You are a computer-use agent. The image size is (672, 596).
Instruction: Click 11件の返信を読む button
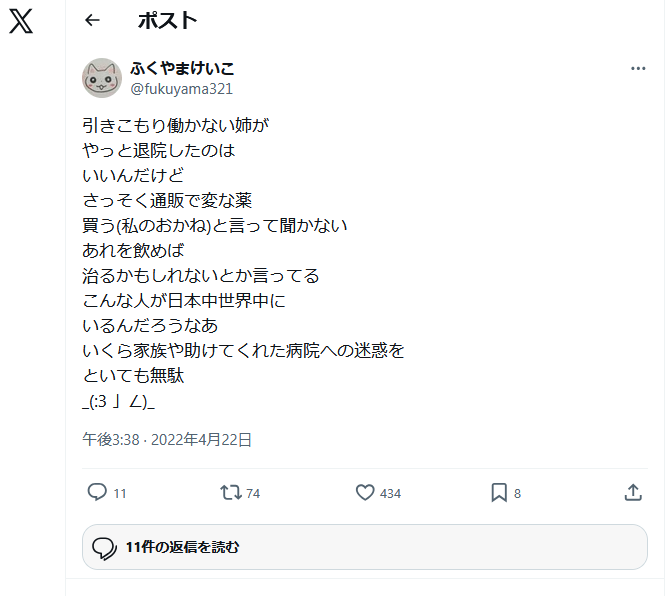(365, 547)
